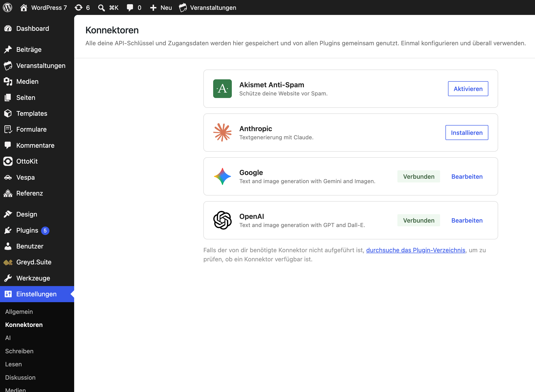Click the WordPress 7 site name
The width and height of the screenshot is (535, 392).
pos(49,8)
